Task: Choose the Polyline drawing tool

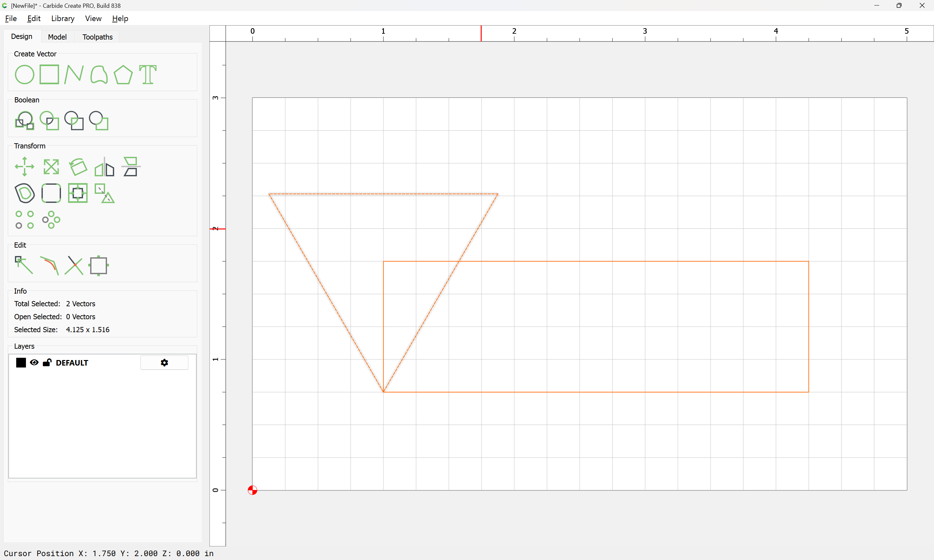Action: point(74,74)
